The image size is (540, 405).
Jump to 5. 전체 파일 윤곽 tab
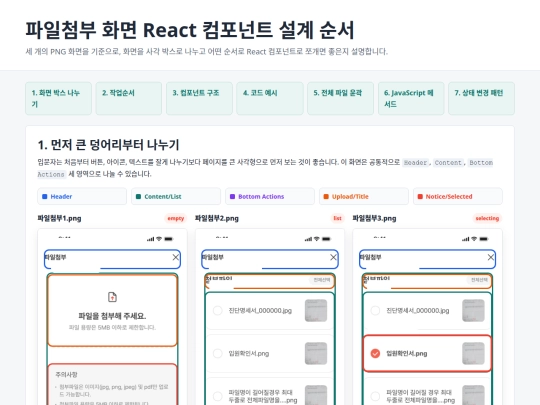(x=341, y=98)
